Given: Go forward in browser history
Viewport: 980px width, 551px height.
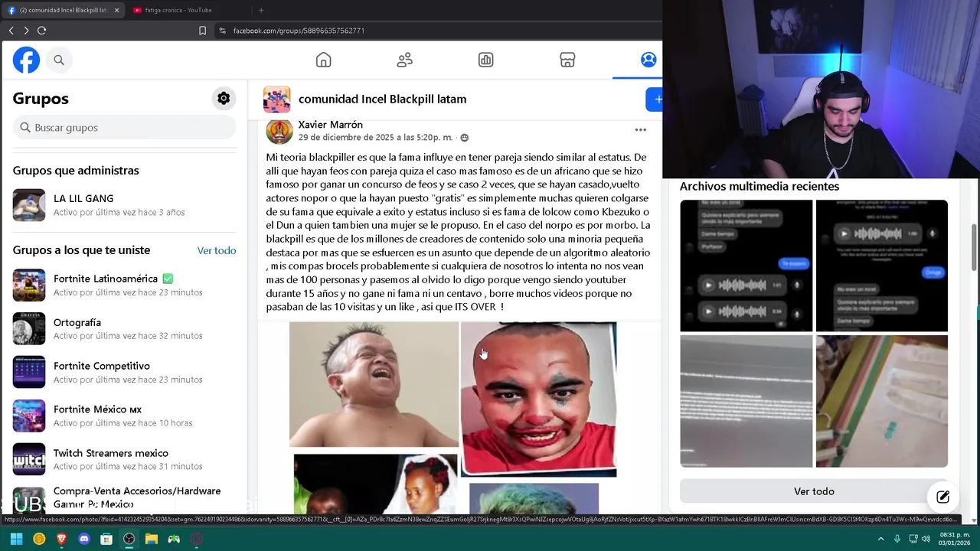Looking at the screenshot, I should (x=26, y=31).
